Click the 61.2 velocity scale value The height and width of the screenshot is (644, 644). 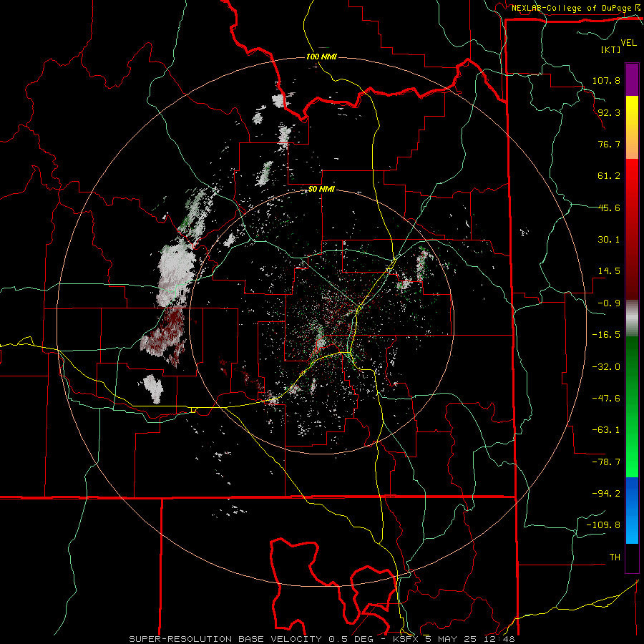coord(609,176)
